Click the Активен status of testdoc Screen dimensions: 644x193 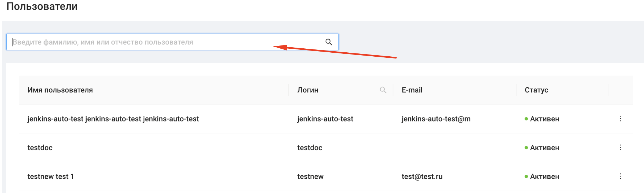click(x=542, y=148)
